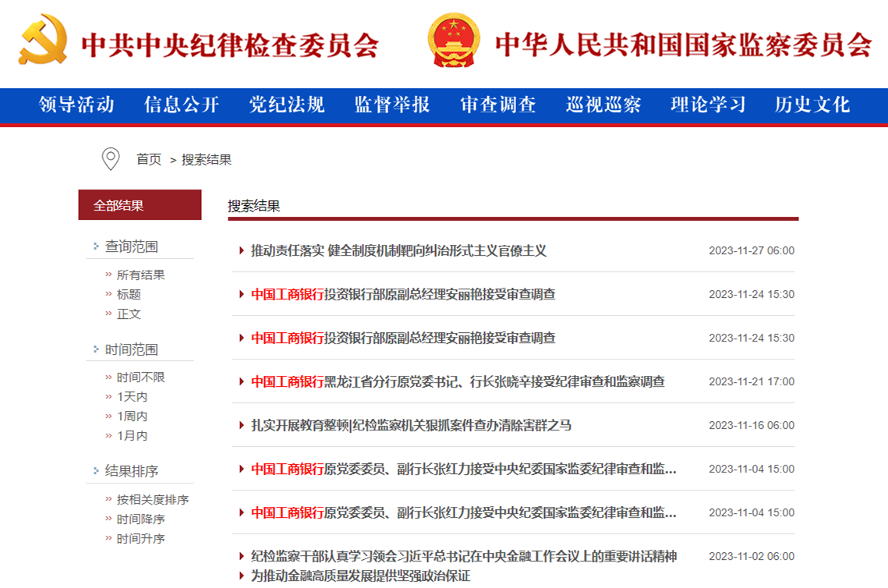888x588 pixels.
Task: Click the Communist Party hammer-and-sickle emblem
Action: [43, 40]
